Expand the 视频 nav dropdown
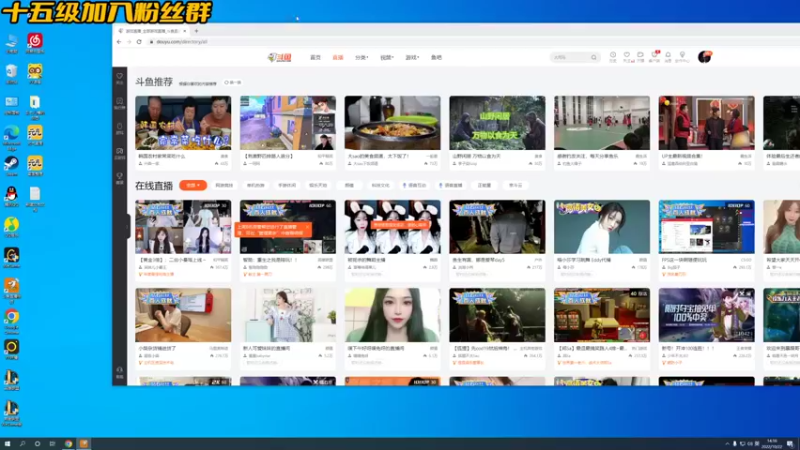This screenshot has height=450, width=800. coord(386,58)
